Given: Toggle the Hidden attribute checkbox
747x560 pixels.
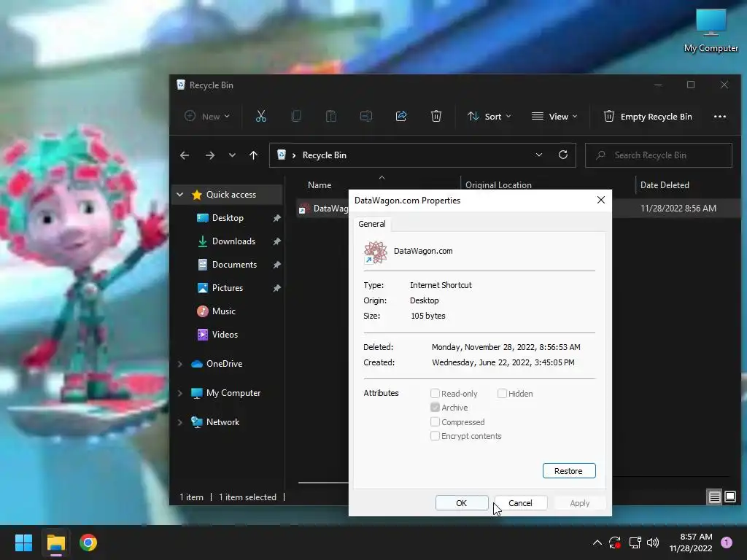Looking at the screenshot, I should pos(502,393).
